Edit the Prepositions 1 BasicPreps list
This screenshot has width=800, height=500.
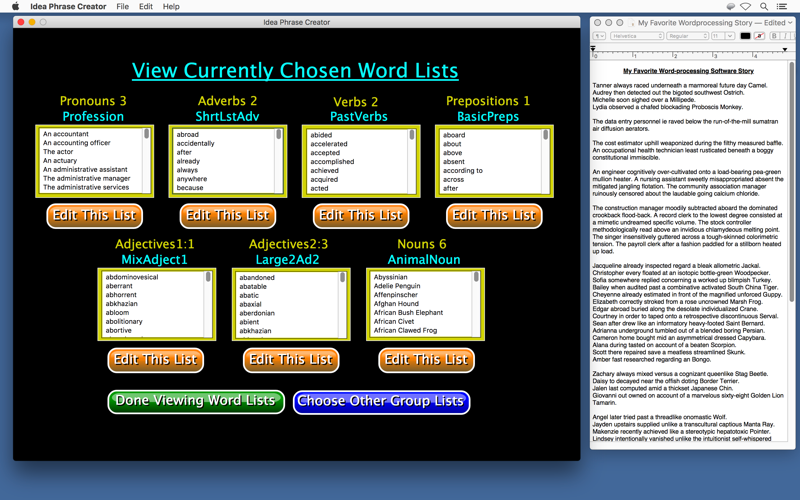tap(494, 216)
